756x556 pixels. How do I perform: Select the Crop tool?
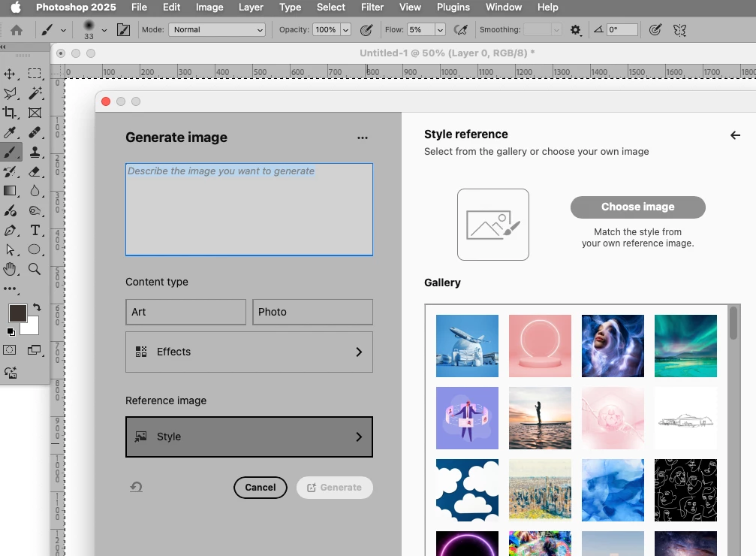tap(9, 113)
